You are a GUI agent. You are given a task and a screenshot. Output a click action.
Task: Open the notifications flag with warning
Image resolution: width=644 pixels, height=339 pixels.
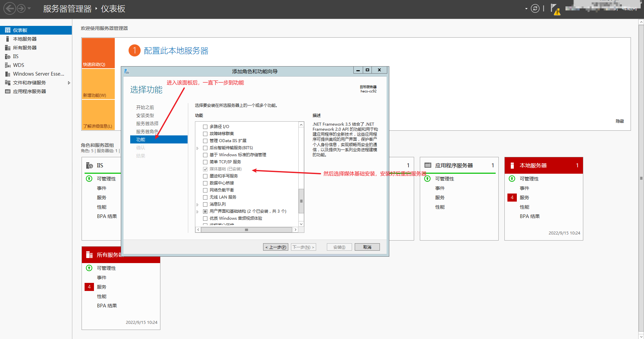pos(555,9)
